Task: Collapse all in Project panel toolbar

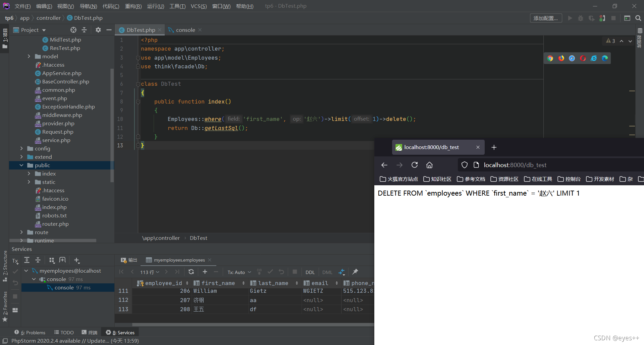Action: [x=84, y=30]
